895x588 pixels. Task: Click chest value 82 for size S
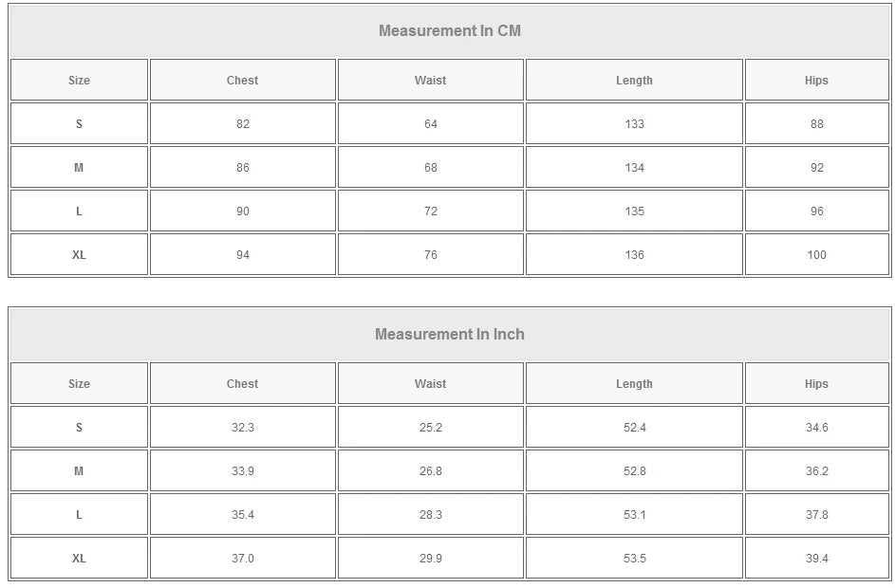[243, 123]
